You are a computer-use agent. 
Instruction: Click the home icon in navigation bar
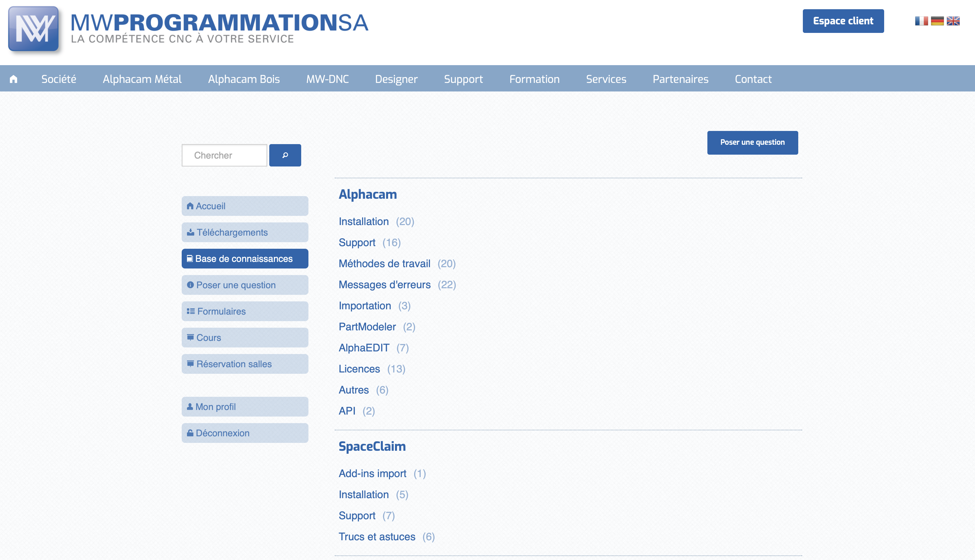tap(13, 79)
